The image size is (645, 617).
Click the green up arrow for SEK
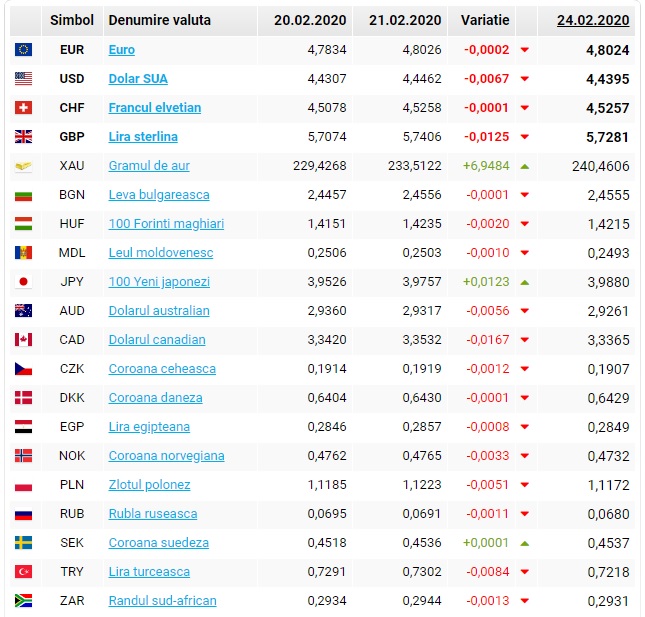point(524,544)
